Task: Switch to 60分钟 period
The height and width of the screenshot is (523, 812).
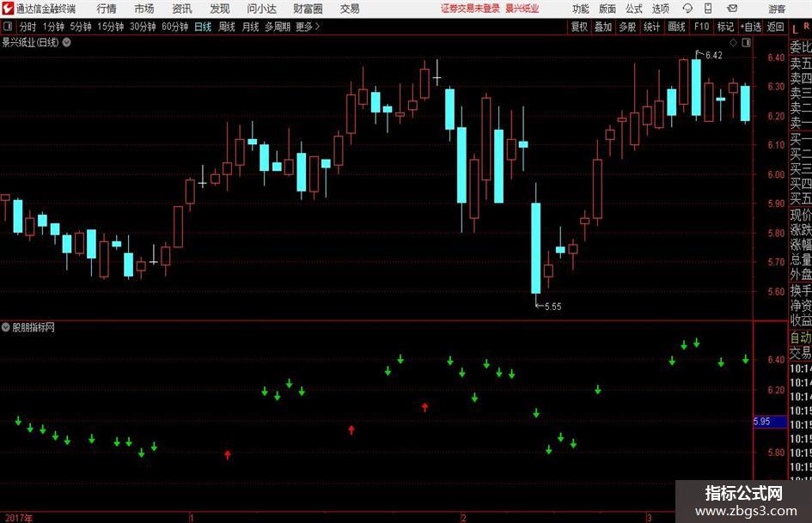Action: [175, 27]
